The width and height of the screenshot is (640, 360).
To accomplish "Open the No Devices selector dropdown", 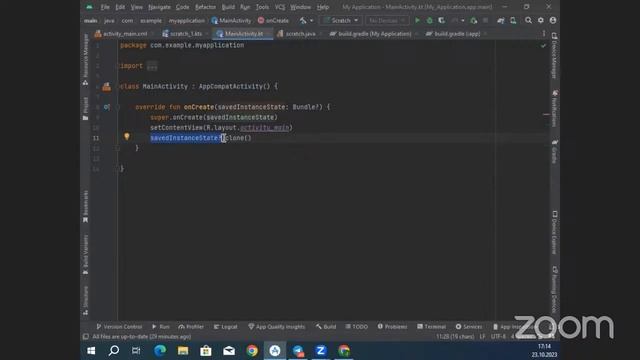I will [387, 20].
